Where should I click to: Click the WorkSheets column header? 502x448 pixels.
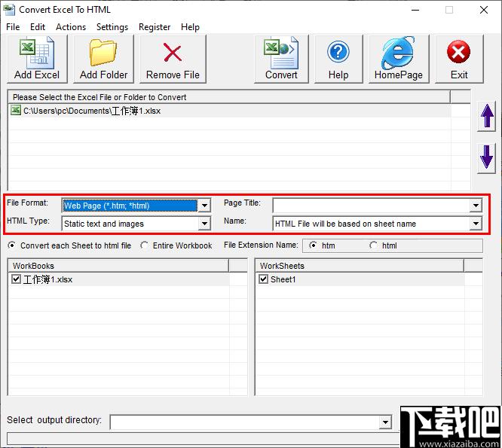pos(360,266)
